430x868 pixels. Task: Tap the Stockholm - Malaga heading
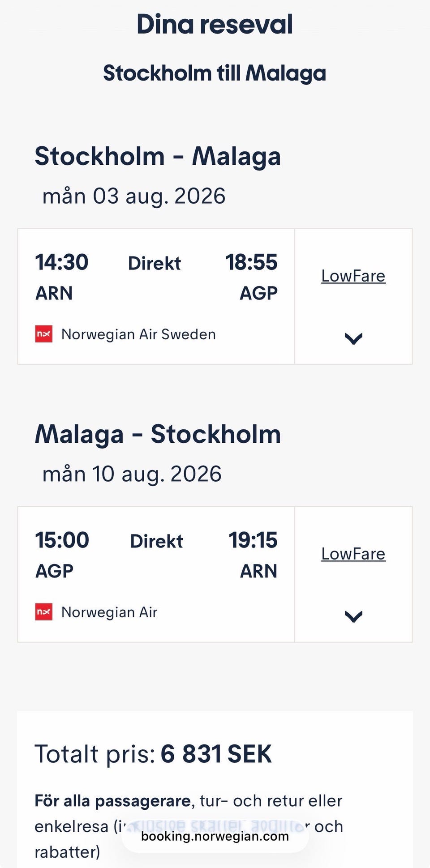click(x=158, y=156)
